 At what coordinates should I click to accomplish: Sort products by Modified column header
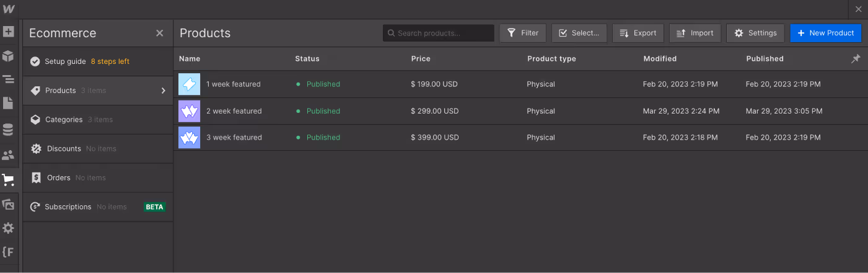click(x=660, y=59)
